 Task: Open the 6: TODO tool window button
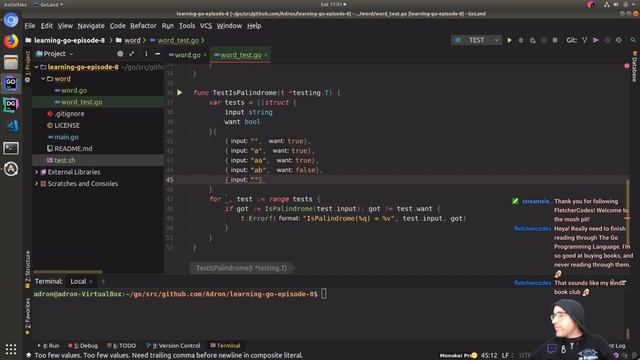[121, 345]
